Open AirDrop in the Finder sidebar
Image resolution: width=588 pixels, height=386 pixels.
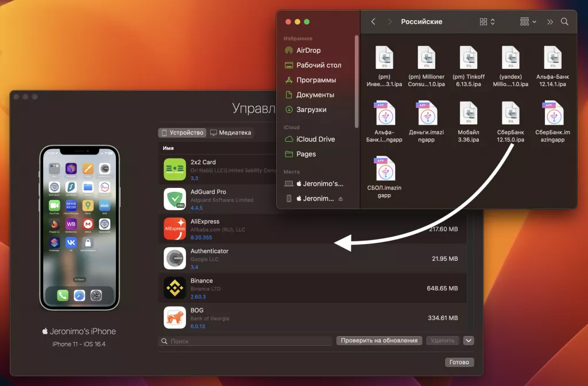point(308,51)
